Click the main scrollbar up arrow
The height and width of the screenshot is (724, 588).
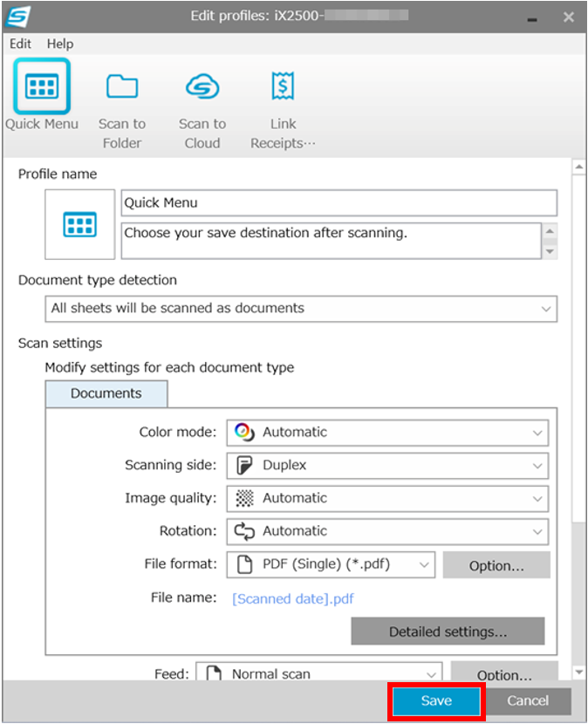pyautogui.click(x=579, y=167)
